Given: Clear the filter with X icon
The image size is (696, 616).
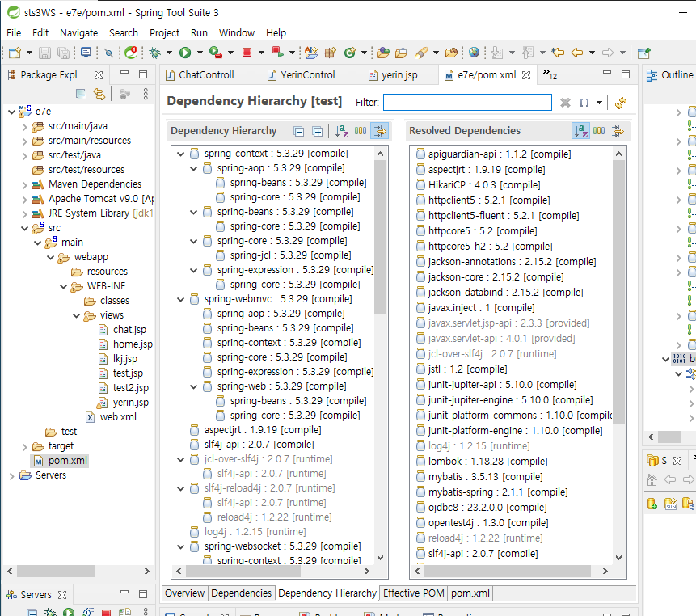Looking at the screenshot, I should click(x=565, y=103).
